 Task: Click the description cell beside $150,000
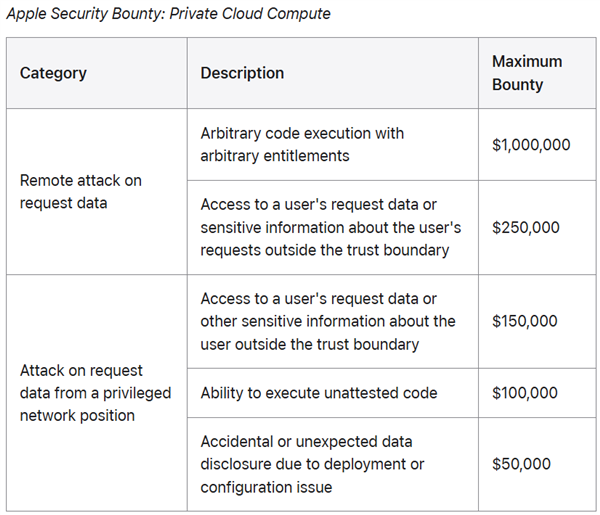[x=328, y=321]
